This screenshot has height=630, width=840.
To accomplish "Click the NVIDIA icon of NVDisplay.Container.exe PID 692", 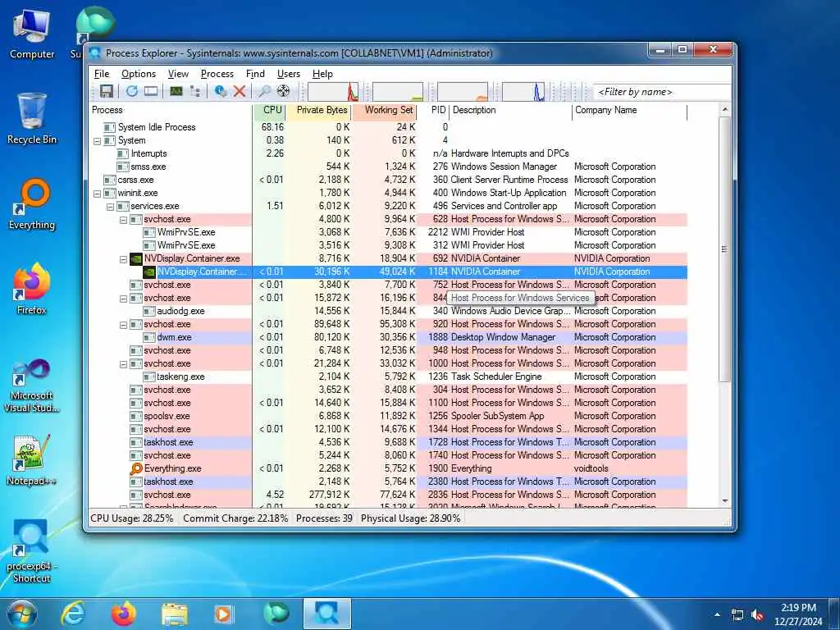I will pyautogui.click(x=136, y=258).
